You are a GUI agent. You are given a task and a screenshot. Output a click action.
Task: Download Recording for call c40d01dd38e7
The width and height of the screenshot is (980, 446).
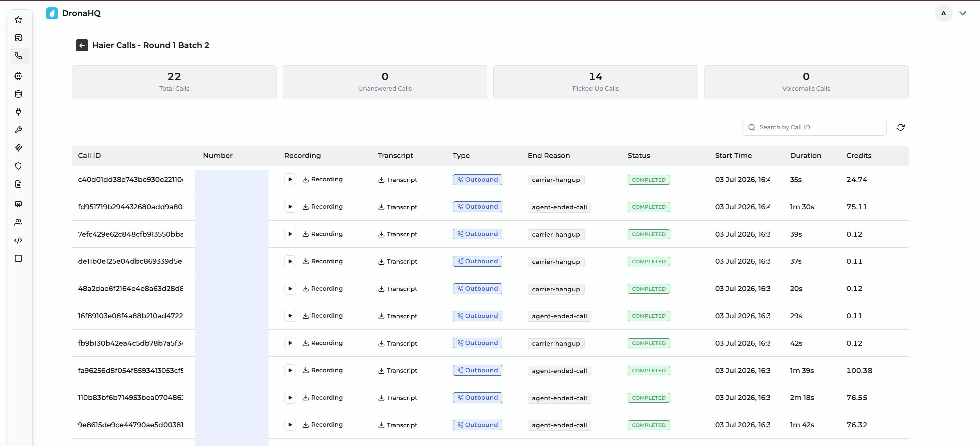(323, 179)
